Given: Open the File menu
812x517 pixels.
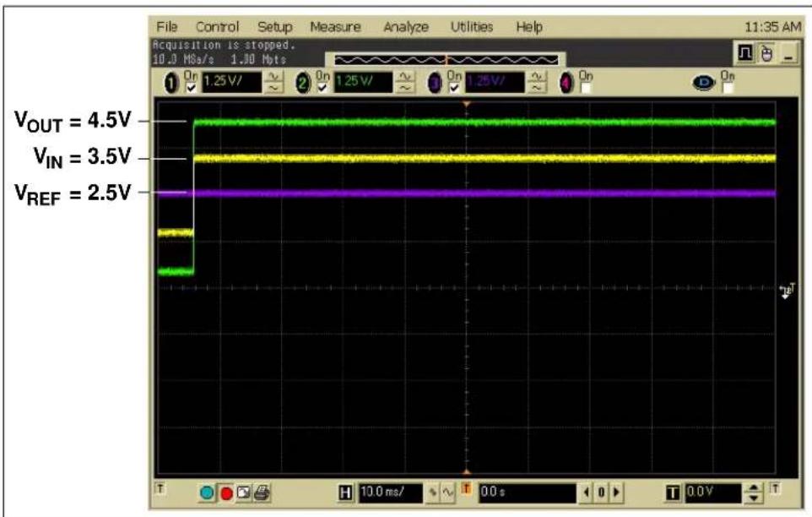Looking at the screenshot, I should (x=167, y=27).
